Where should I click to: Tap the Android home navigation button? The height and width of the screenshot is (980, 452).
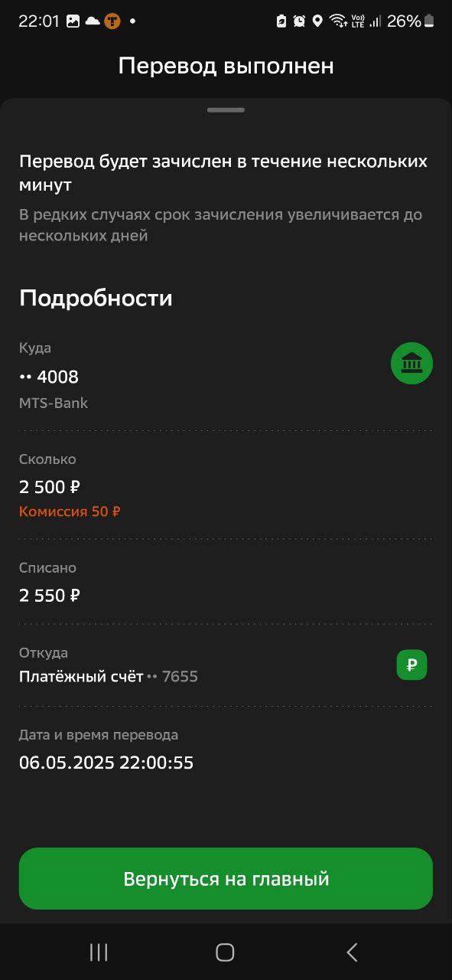pyautogui.click(x=225, y=952)
